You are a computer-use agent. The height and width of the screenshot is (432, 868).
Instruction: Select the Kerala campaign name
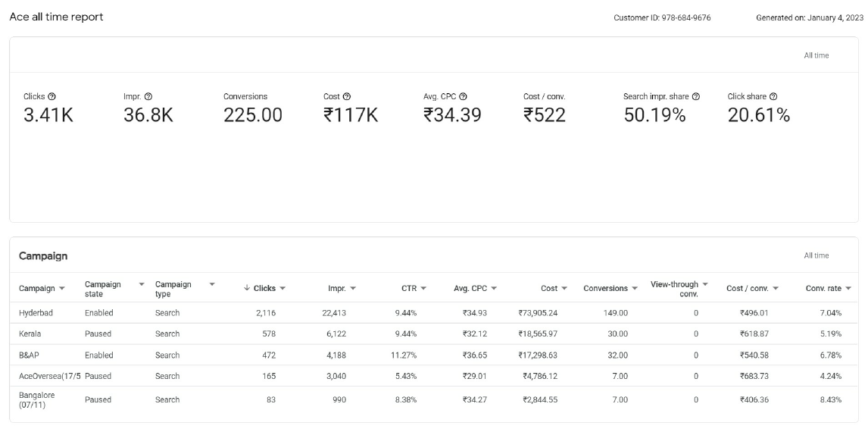coord(30,334)
